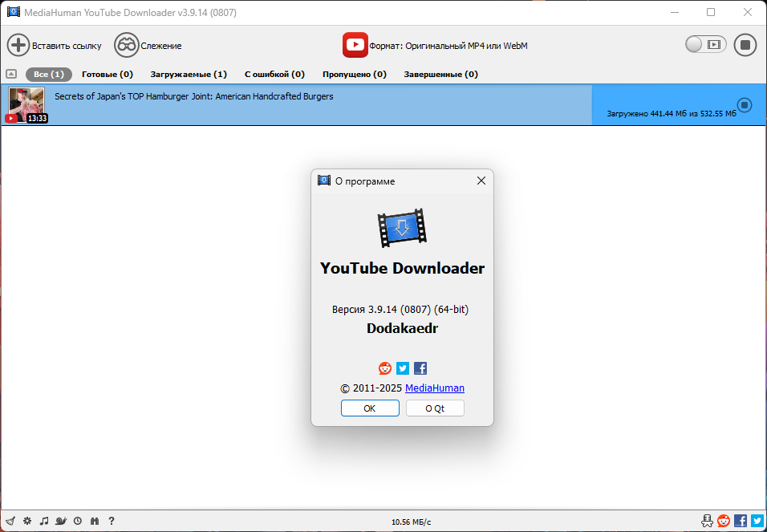Click the Reddit icon in the About dialog
Screen dimensions: 767x532
pos(385,368)
